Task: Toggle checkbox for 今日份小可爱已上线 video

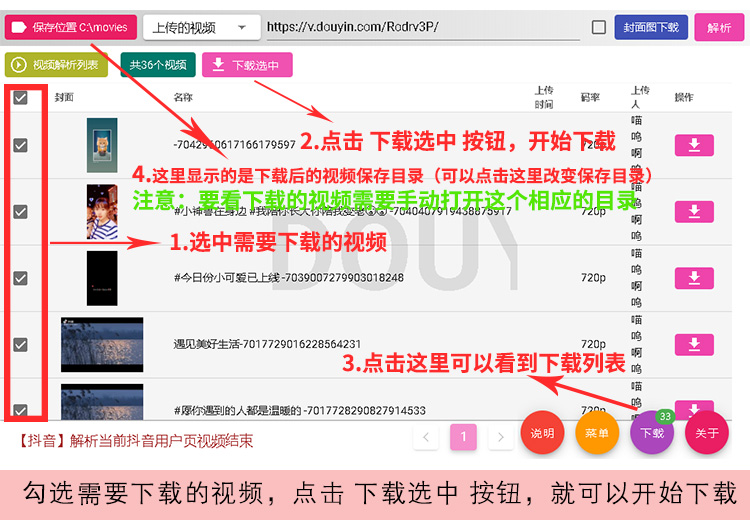Action: click(x=20, y=278)
